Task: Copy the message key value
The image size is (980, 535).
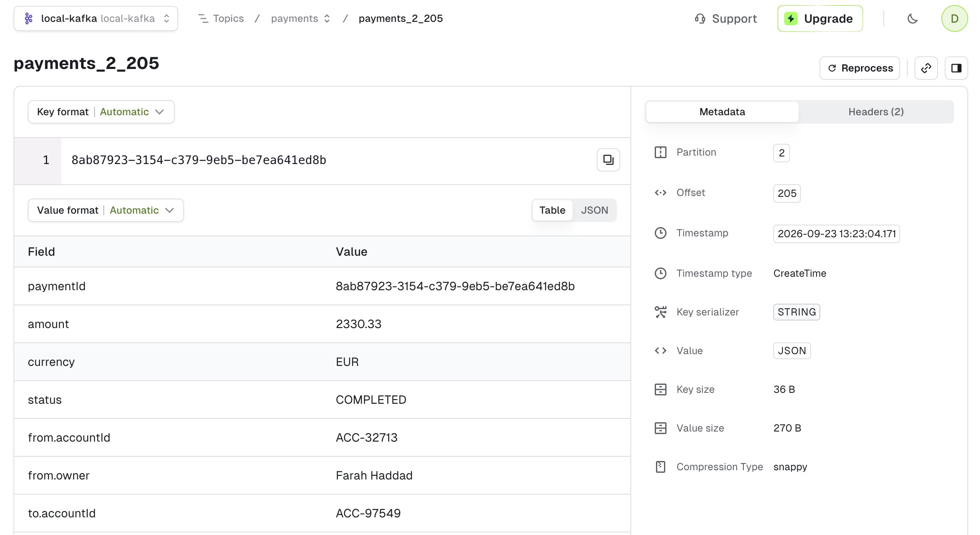Action: [x=608, y=160]
